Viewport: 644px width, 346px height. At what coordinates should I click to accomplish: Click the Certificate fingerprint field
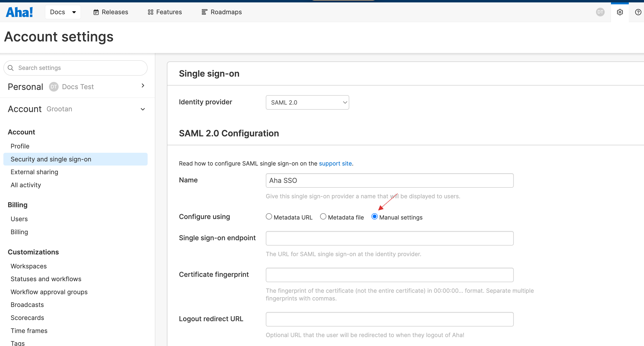point(390,275)
